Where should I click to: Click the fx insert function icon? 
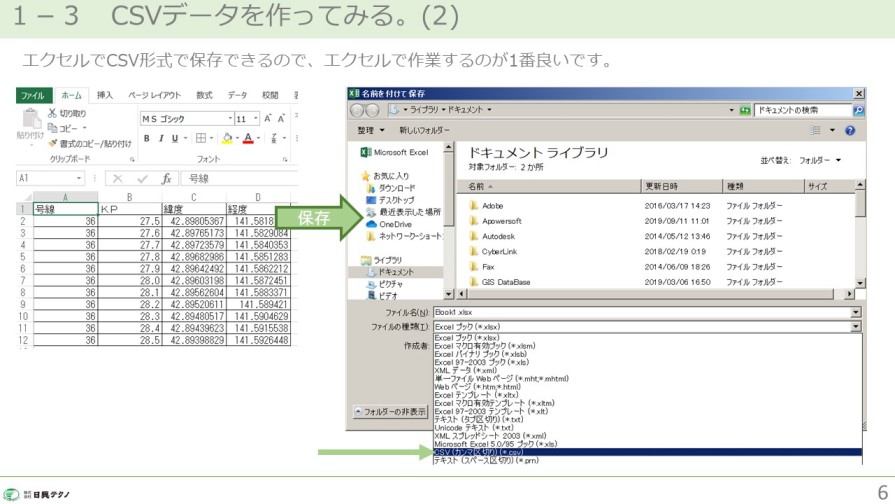pos(167,179)
